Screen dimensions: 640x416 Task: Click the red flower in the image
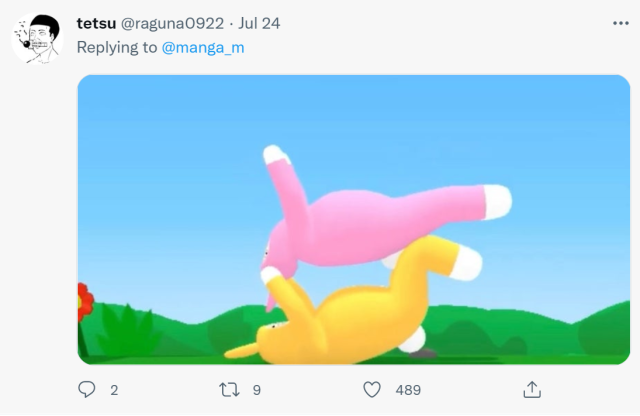coord(83,300)
